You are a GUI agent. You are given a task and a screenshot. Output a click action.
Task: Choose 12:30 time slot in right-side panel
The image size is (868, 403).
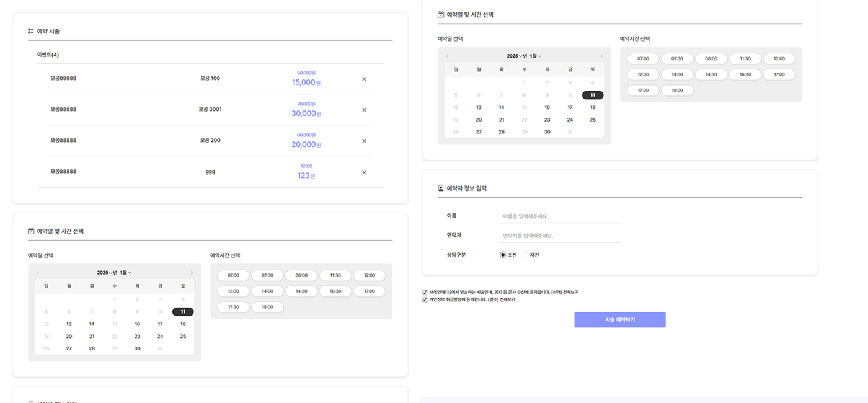click(643, 74)
